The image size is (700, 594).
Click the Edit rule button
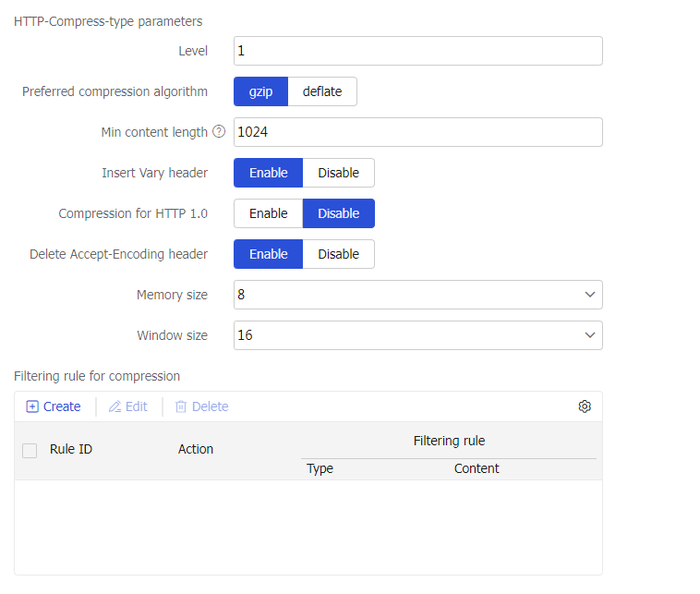[x=128, y=406]
